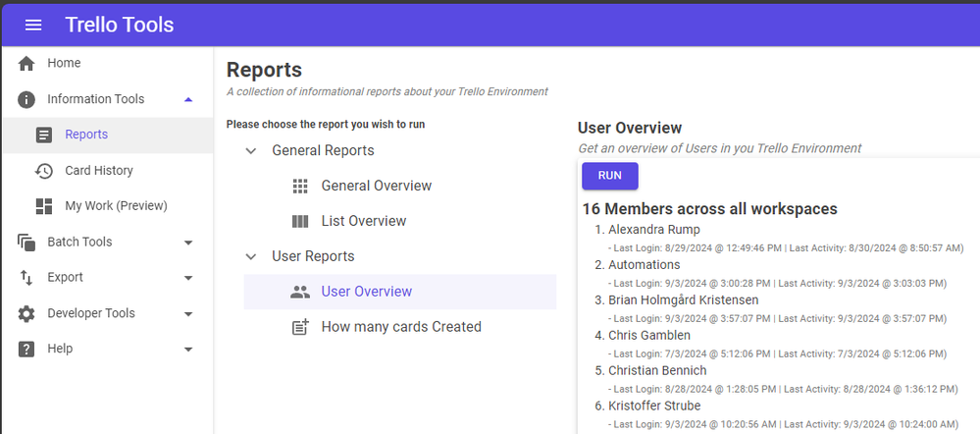This screenshot has height=434, width=980.
Task: Click the Export up-down arrows icon
Action: [x=26, y=278]
